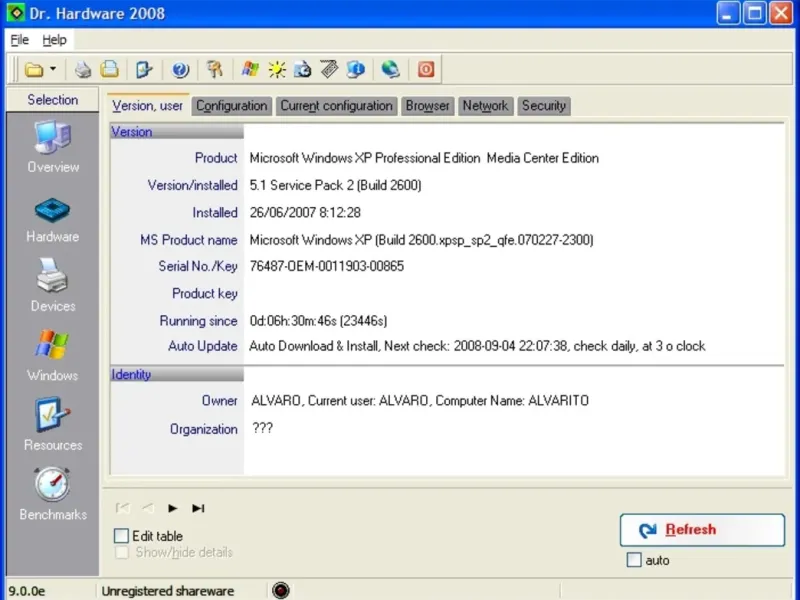
Task: Open the Resources section in sidebar
Action: (x=53, y=424)
